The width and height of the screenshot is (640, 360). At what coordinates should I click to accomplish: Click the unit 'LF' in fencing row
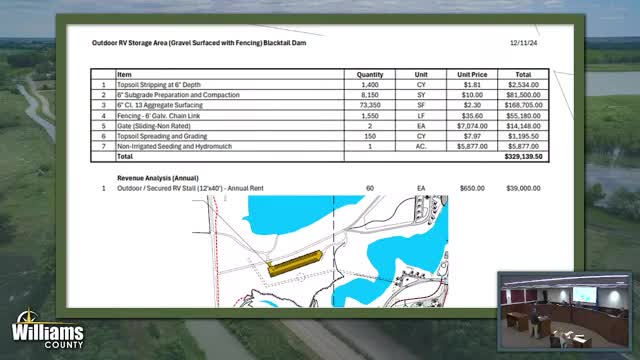421,116
